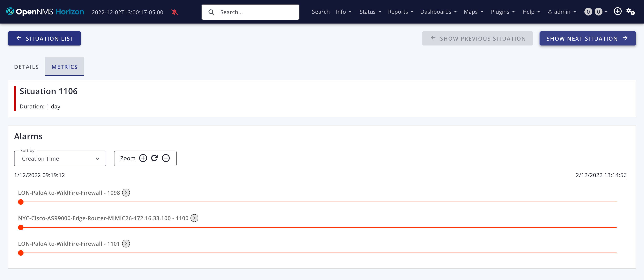Open the configuration gears icon
The height and width of the screenshot is (280, 644).
pos(630,12)
